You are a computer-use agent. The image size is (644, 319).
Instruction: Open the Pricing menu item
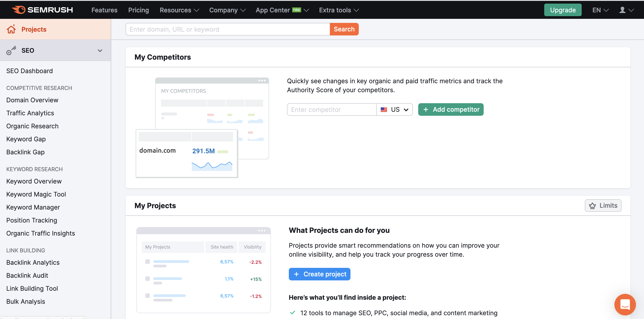coord(139,10)
